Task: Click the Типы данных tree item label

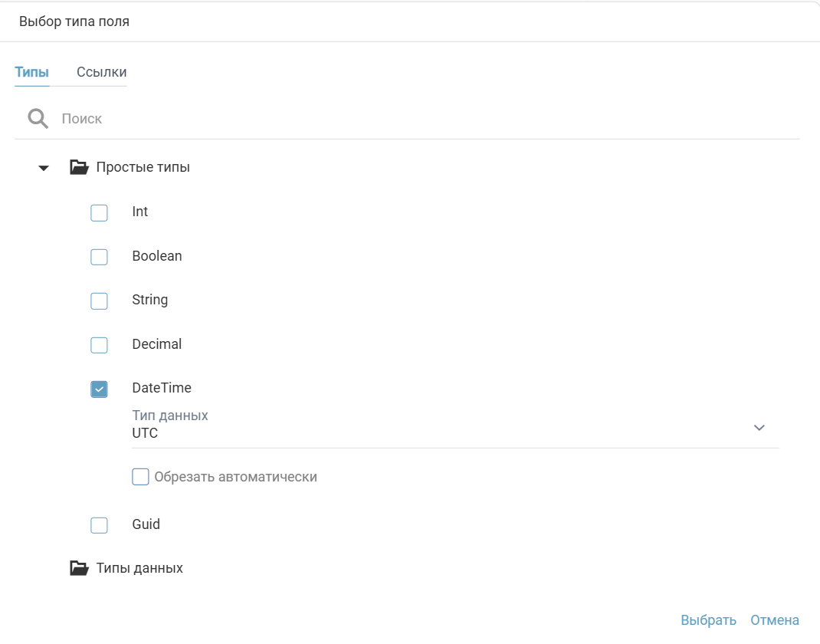Action: tap(139, 568)
